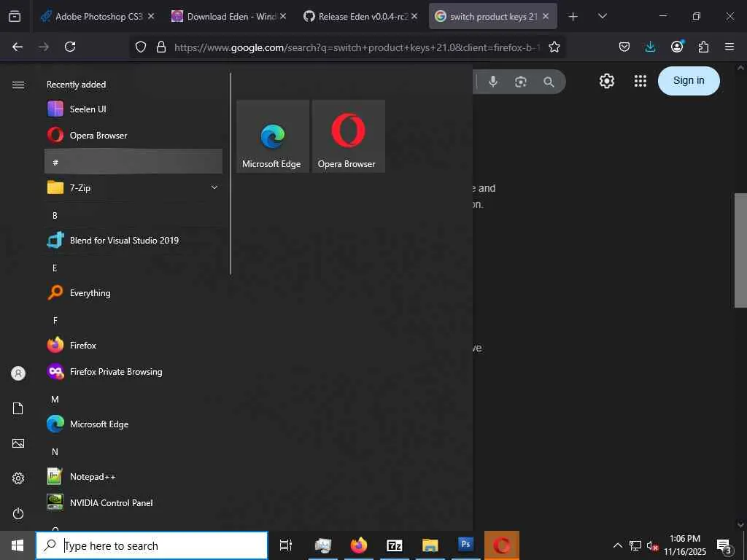The height and width of the screenshot is (560, 747).
Task: Click the network tray icon
Action: 635,545
